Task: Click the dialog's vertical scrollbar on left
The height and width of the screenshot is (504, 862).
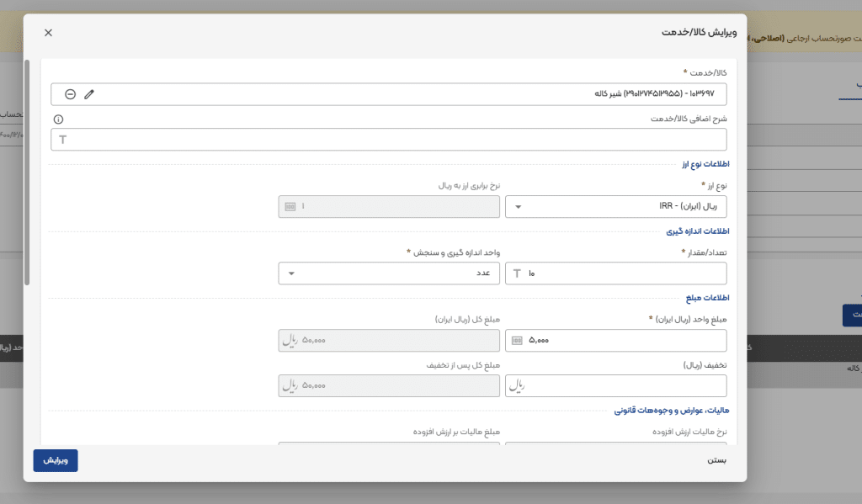Action: point(27,172)
